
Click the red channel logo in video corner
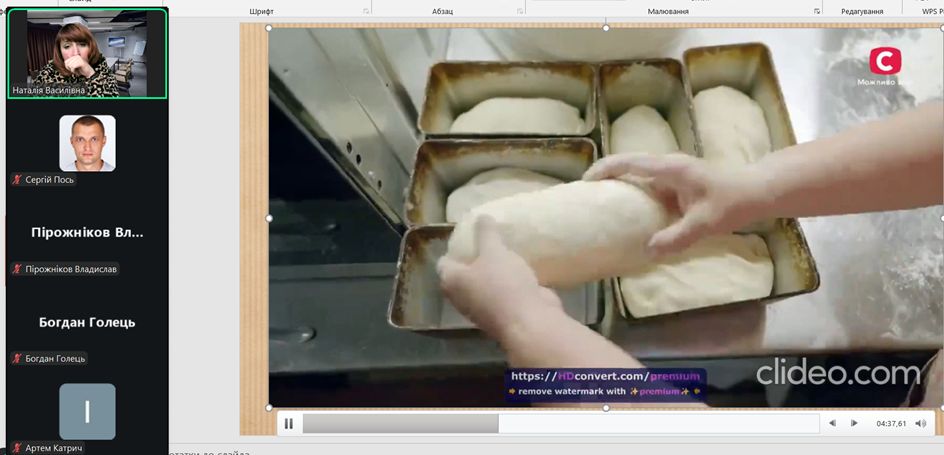884,61
